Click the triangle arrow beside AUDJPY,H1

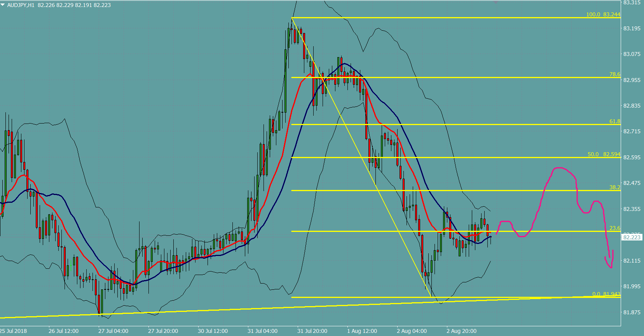(x=3, y=5)
